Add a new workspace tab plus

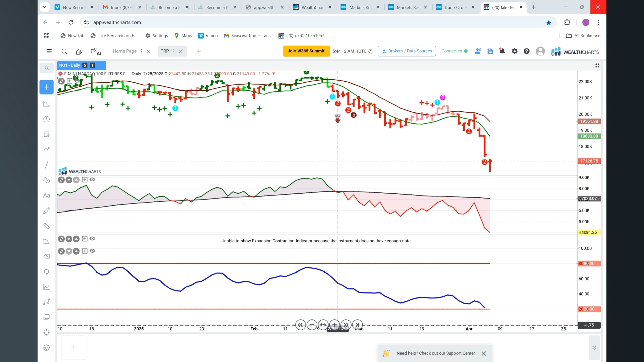[x=199, y=51]
